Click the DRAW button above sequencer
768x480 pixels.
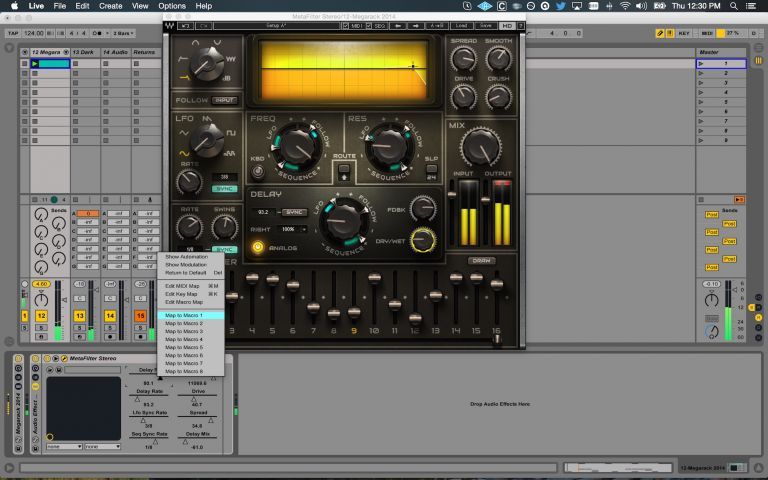tap(481, 261)
